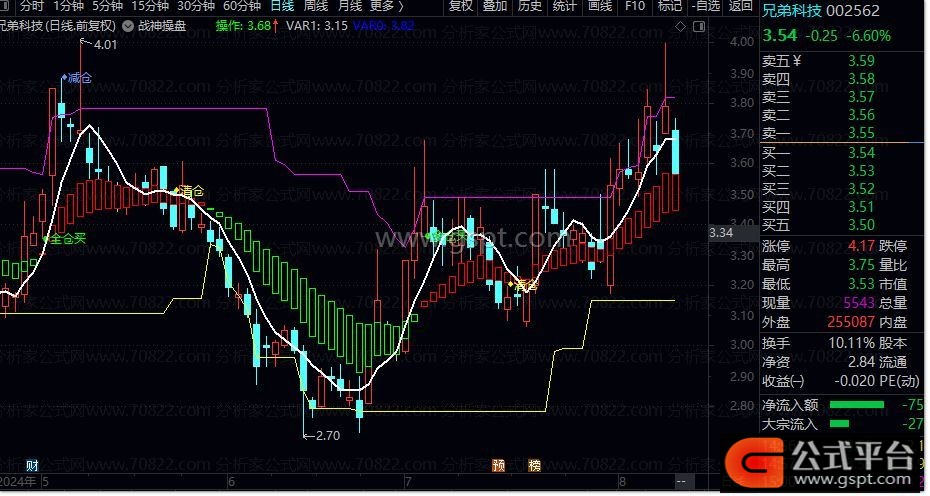Click the 买三 price 3.52
The image size is (930, 496).
pos(861,189)
